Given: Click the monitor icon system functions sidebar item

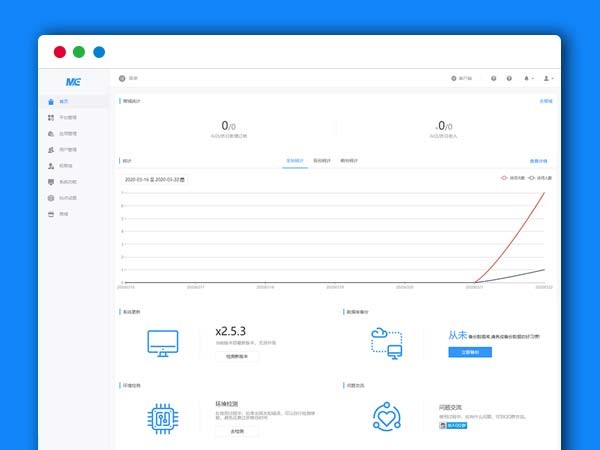Looking at the screenshot, I should 52,182.
